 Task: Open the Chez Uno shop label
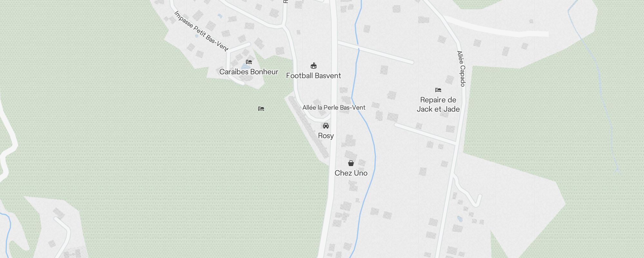pyautogui.click(x=351, y=173)
